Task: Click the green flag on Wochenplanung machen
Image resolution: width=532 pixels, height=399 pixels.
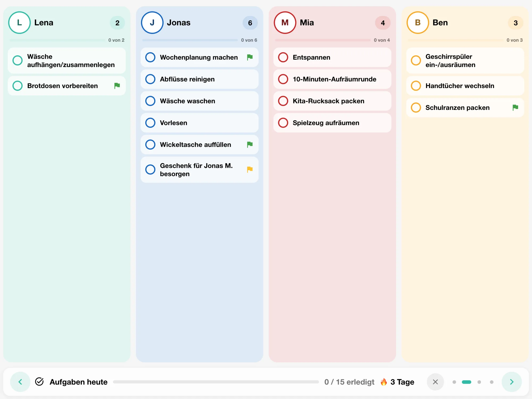Action: (x=250, y=57)
